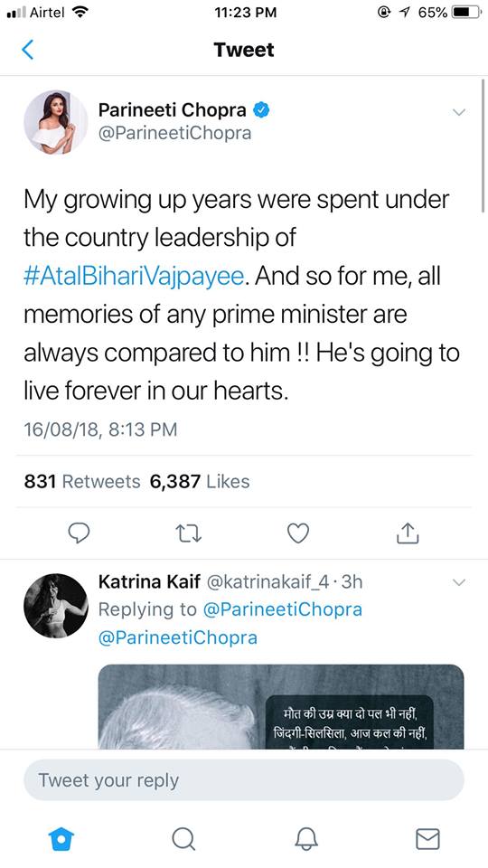This screenshot has height=868, width=488.
Task: Expand Katrina Kaif reply options chevron
Action: [459, 582]
